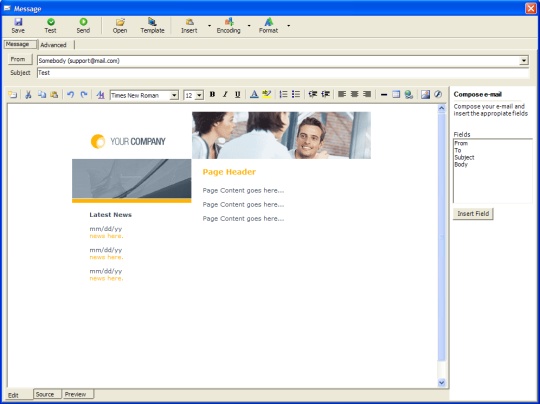Select Subject in the Fields list
Viewport: 540px width, 404px height.
click(464, 157)
